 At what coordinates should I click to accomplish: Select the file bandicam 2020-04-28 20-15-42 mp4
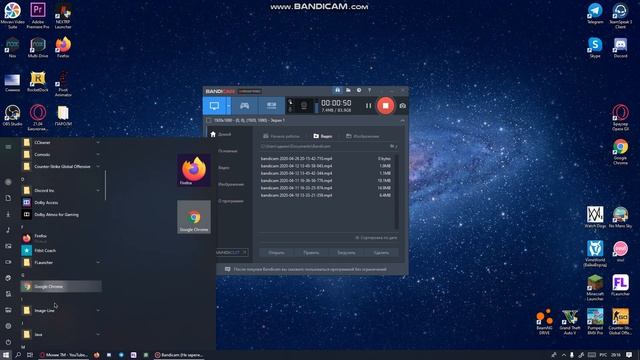coord(326,158)
